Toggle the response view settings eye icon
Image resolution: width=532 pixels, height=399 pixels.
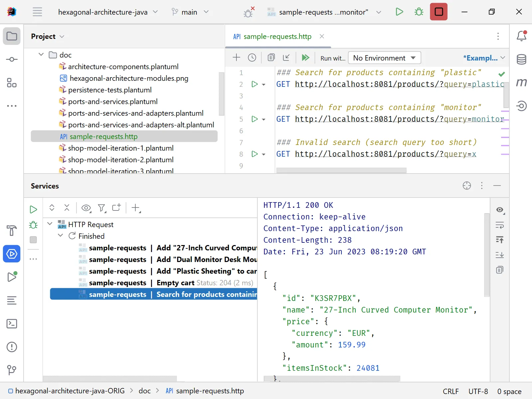coord(500,210)
